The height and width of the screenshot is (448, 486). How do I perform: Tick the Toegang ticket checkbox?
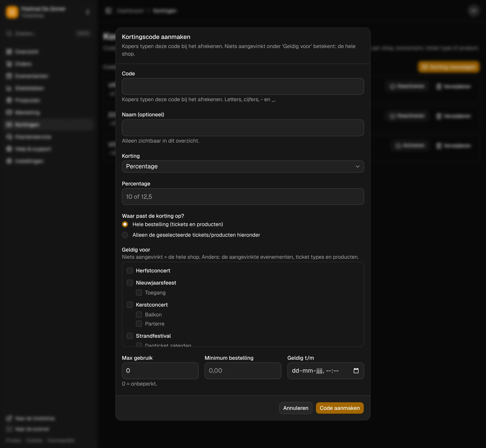pos(139,293)
